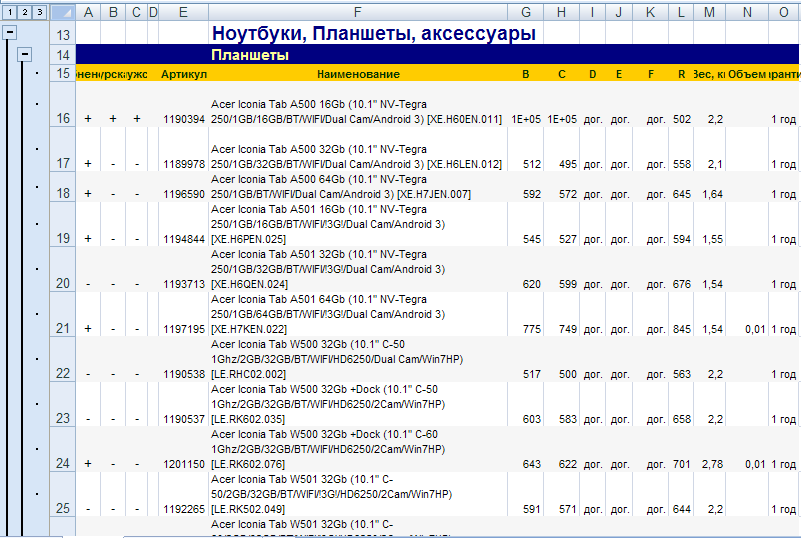Select column M header
The width and height of the screenshot is (801, 538).
(709, 12)
